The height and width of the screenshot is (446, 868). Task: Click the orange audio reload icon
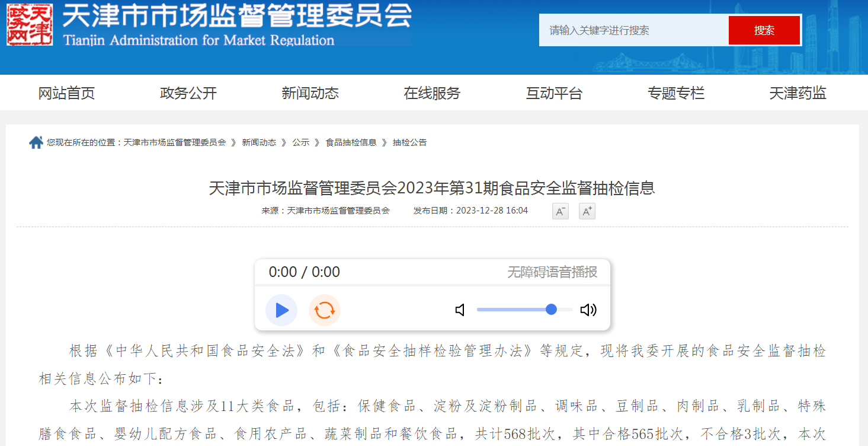[325, 310]
